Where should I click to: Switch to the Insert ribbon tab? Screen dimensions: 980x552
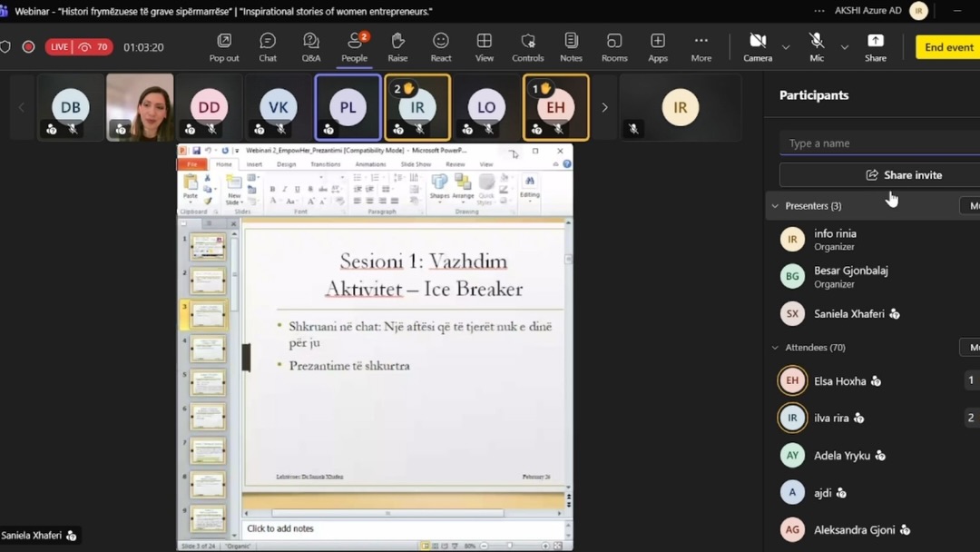click(255, 165)
